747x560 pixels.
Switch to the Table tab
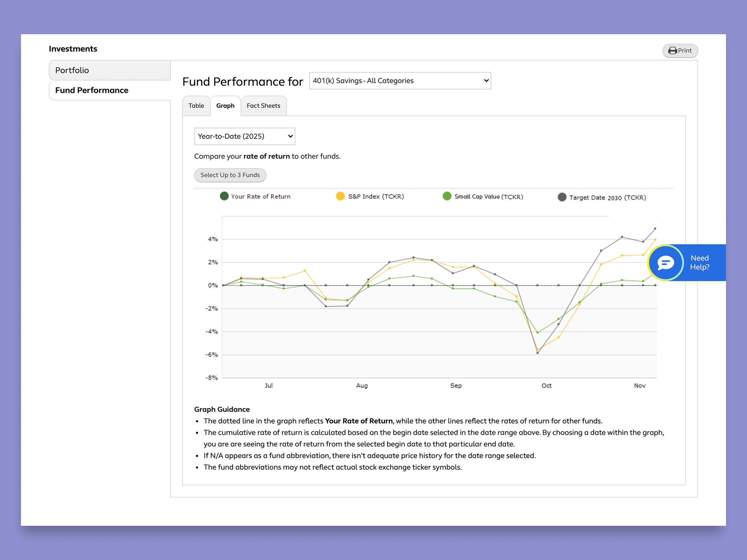tap(196, 106)
